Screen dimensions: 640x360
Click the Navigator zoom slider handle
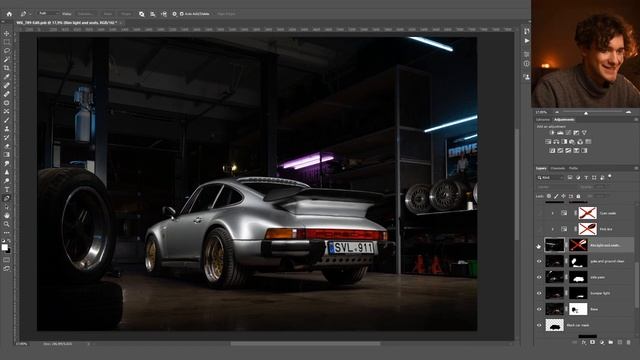(x=586, y=113)
